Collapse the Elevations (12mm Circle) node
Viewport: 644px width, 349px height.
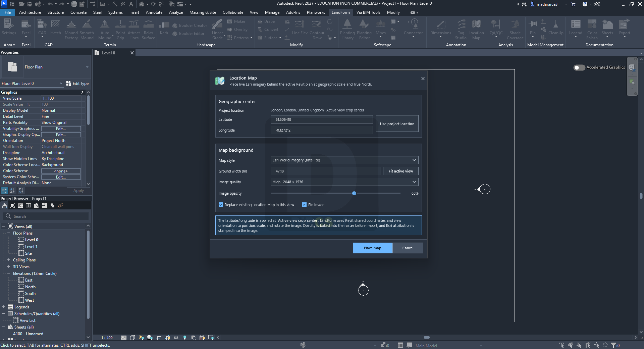[x=9, y=273]
